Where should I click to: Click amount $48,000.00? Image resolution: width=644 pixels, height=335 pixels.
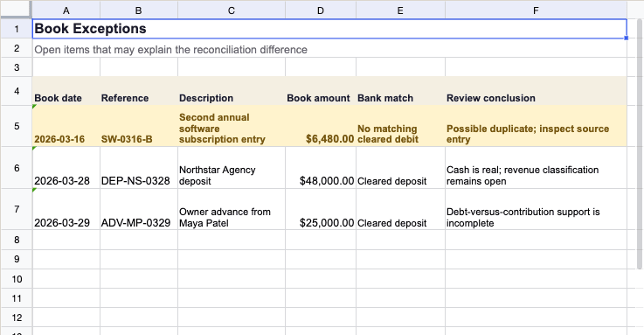point(321,168)
